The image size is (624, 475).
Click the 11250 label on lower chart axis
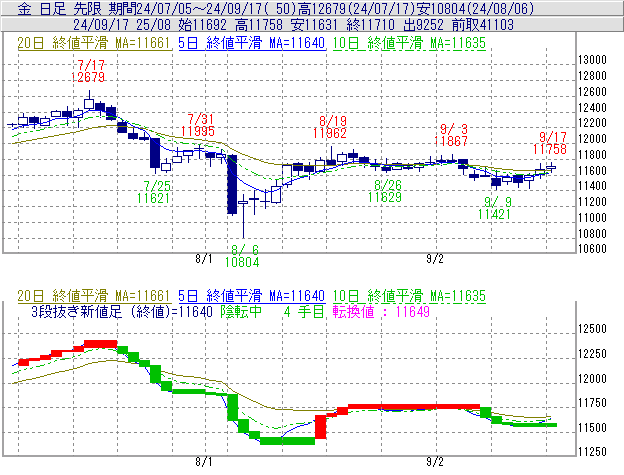(592, 452)
